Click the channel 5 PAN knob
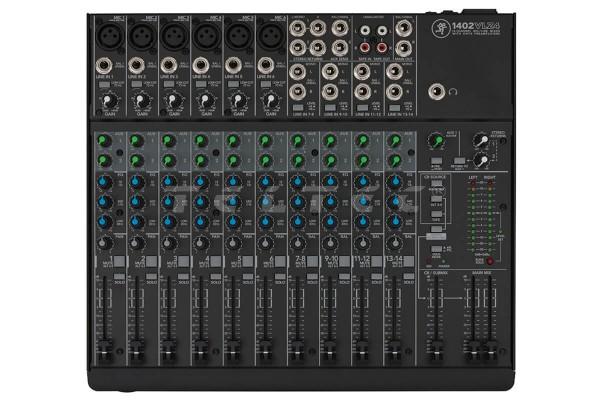The width and height of the screenshot is (600, 400). 231,241
